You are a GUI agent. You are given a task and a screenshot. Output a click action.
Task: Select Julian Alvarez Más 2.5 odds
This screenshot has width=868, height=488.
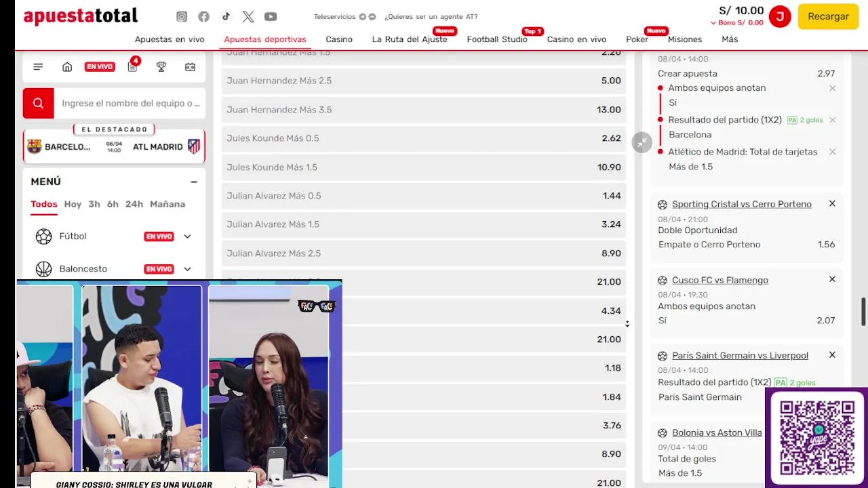(424, 253)
